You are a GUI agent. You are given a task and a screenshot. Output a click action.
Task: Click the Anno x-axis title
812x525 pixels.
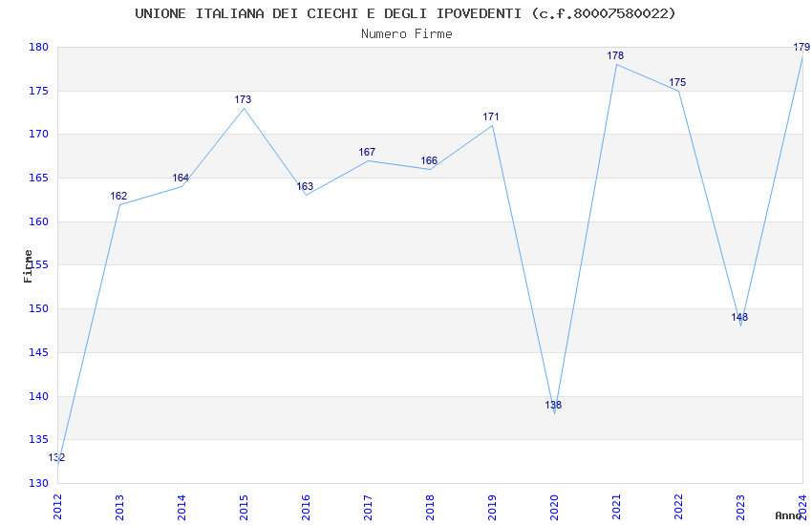788,515
